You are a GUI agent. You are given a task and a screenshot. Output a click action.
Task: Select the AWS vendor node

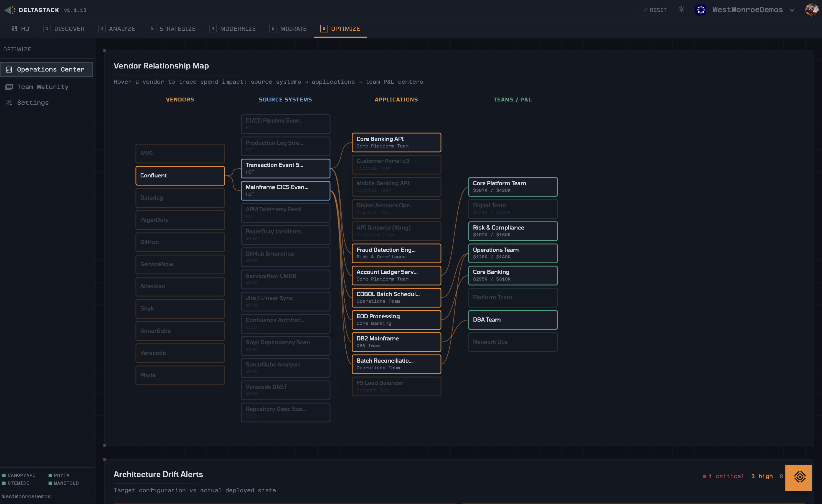tap(180, 153)
